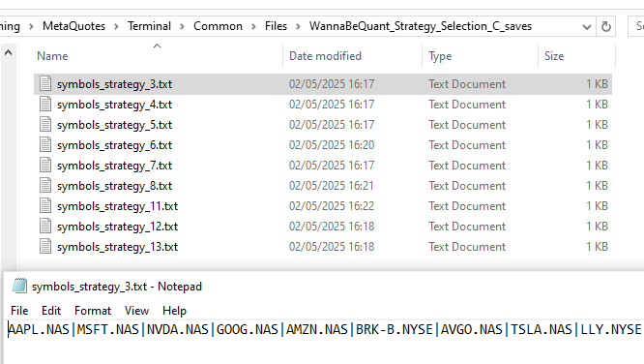The width and height of the screenshot is (644, 364).
Task: Click file icon of symbols_strategy_4.txt
Action: (45, 104)
